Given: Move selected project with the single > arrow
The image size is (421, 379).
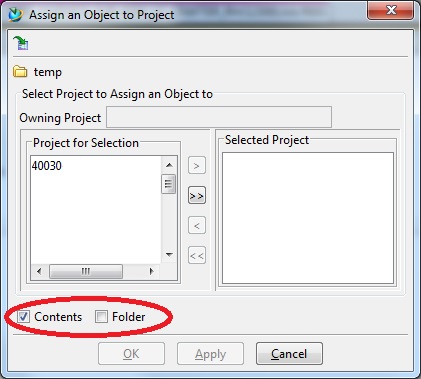Looking at the screenshot, I should [197, 165].
